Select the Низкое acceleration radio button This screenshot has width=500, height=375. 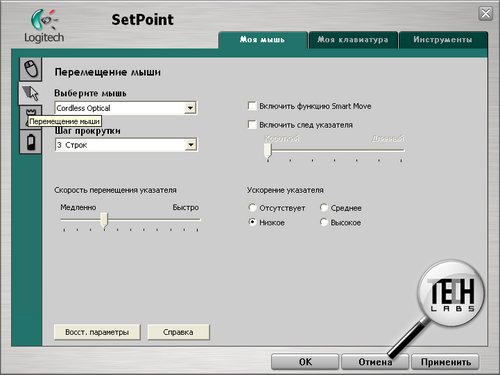coord(252,222)
